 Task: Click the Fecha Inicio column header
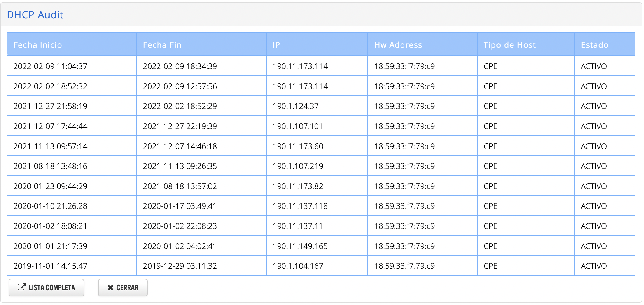38,45
